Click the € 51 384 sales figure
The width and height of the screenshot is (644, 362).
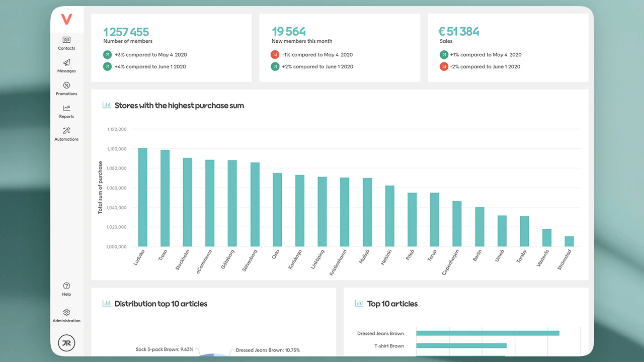[459, 32]
